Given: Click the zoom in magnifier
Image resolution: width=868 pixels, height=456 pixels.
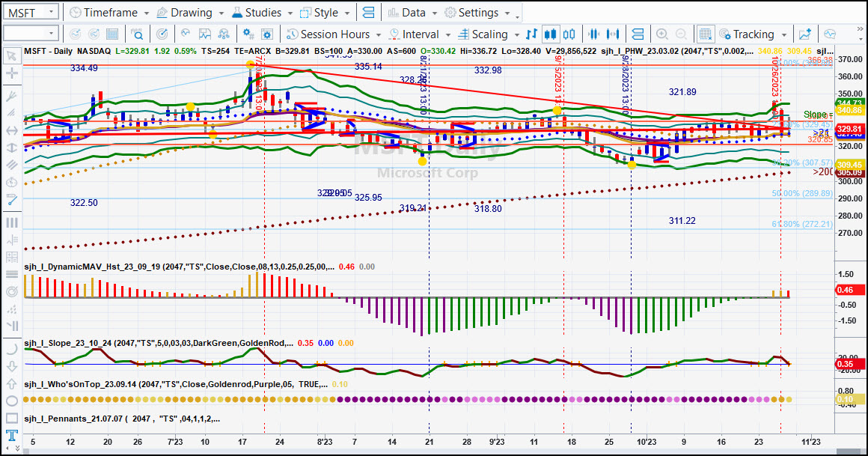Looking at the screenshot, I should click(x=661, y=34).
